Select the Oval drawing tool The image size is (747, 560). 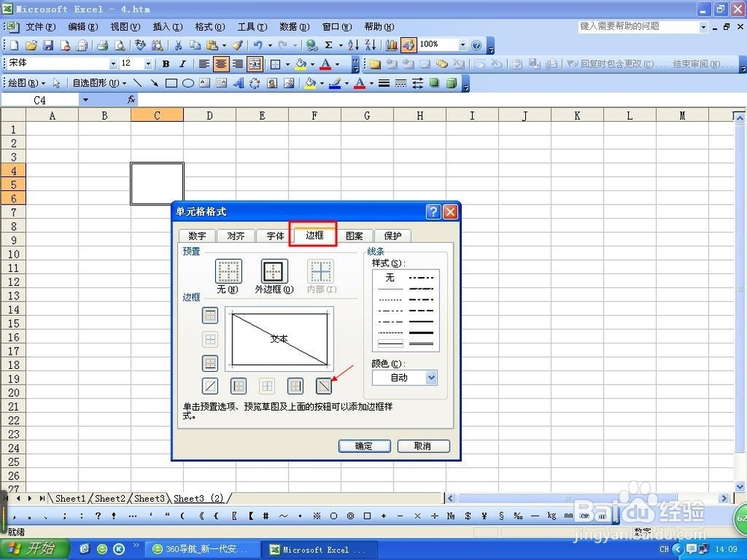tap(188, 84)
